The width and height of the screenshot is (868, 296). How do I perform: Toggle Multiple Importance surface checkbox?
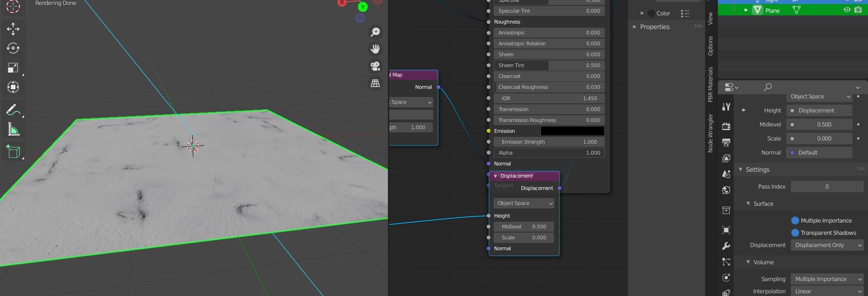pos(795,220)
